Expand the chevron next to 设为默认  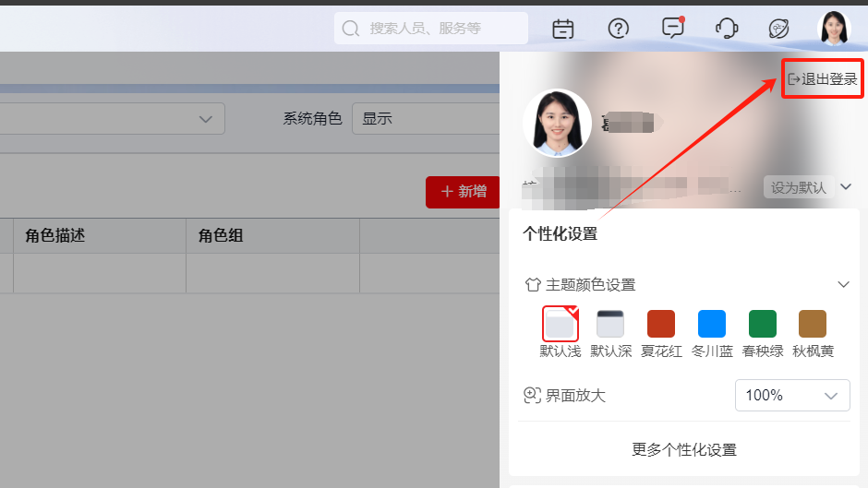pos(846,187)
